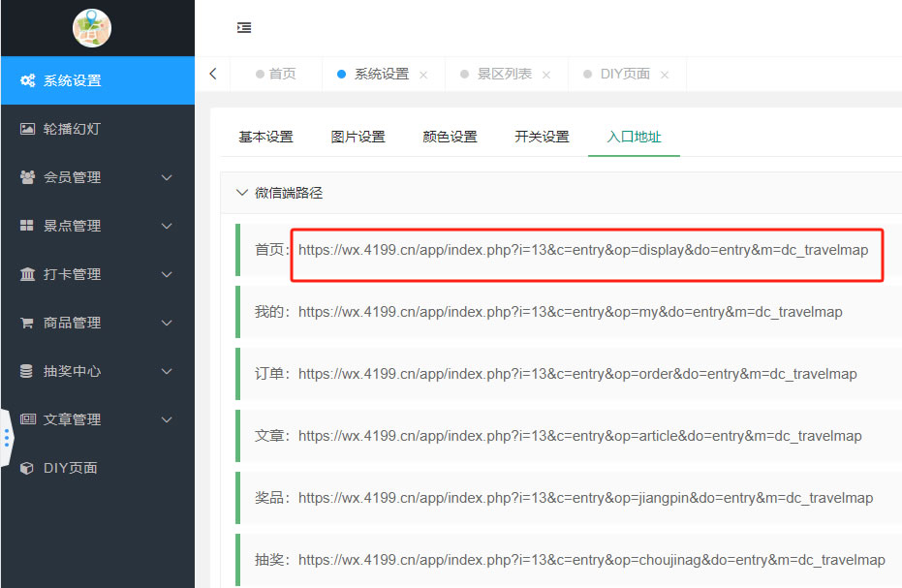Click the cart icon beside 商品管理
Viewport: 902px width, 588px height.
(x=27, y=323)
